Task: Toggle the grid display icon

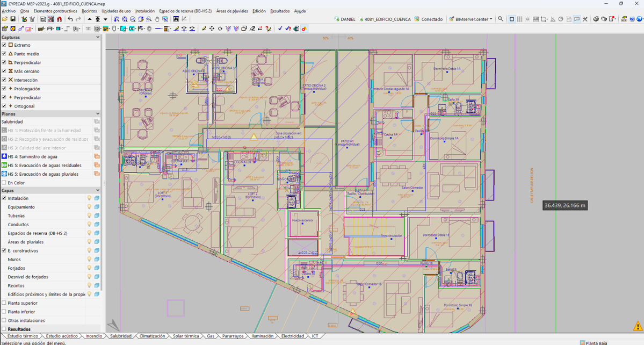Action: [x=519, y=19]
